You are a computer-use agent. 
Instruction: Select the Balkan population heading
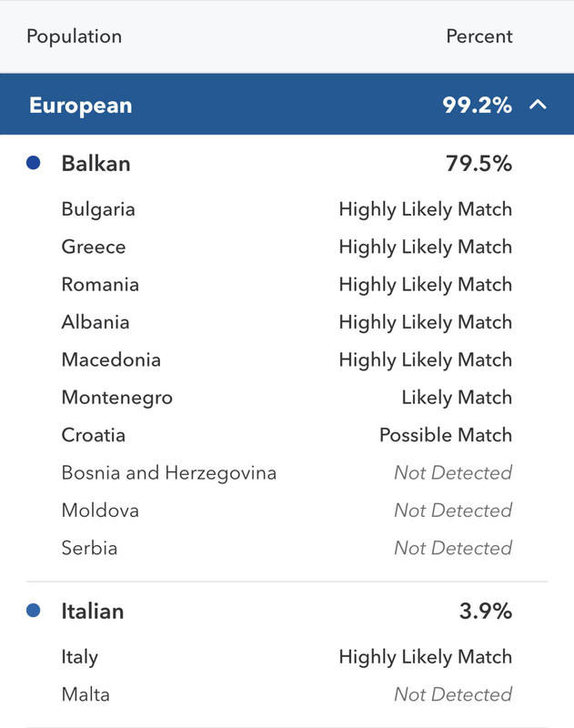pos(96,164)
